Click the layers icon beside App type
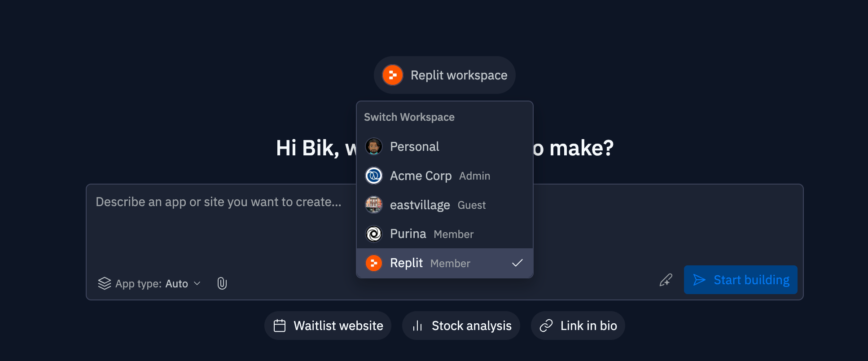868x361 pixels. click(104, 283)
